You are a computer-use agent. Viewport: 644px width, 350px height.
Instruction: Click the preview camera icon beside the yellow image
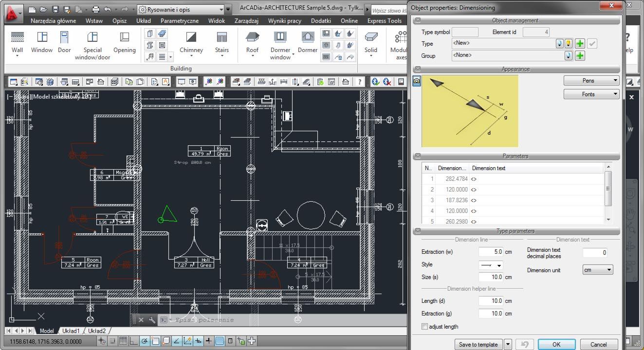[417, 81]
